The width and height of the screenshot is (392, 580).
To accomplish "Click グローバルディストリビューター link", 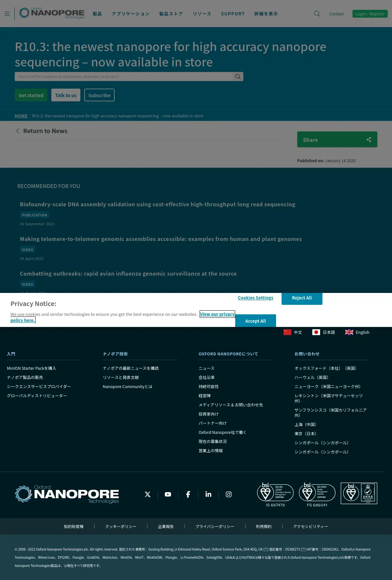I will [37, 396].
